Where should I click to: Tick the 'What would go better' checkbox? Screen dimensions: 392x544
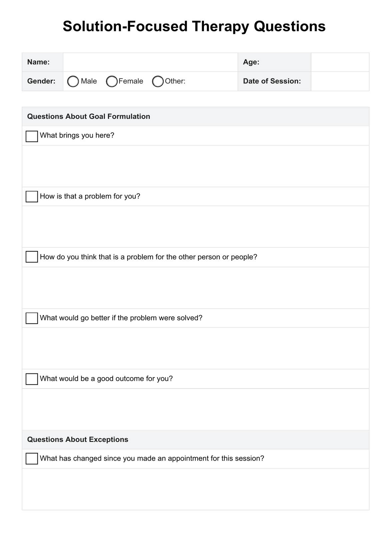[x=32, y=318]
